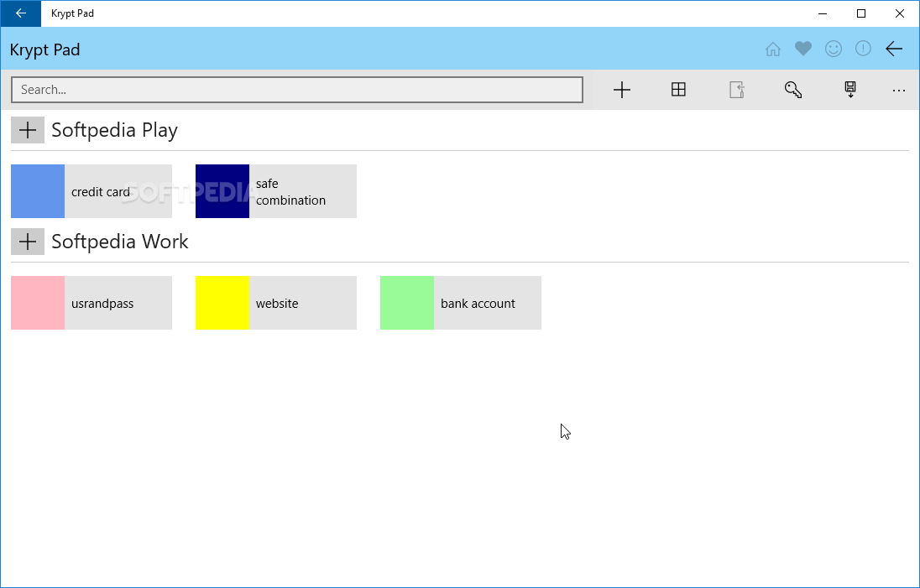The height and width of the screenshot is (588, 920).
Task: Click the navy safe combination swatch
Action: (x=222, y=191)
